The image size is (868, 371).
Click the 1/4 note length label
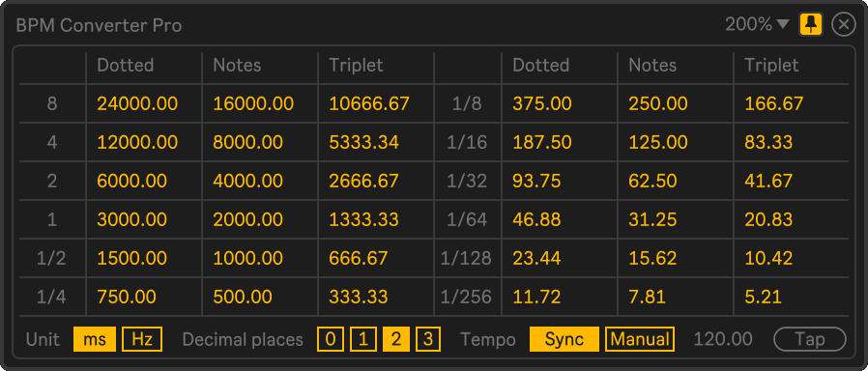[x=51, y=297]
